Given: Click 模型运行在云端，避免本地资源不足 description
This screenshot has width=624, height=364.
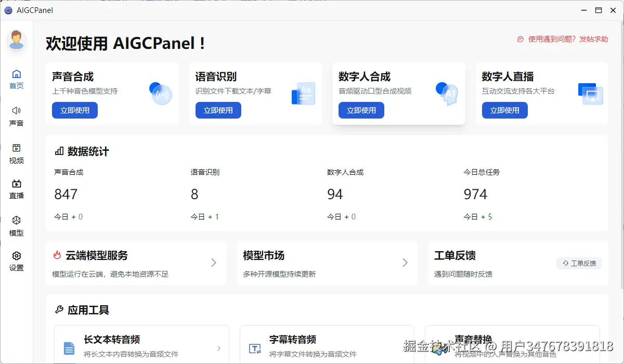Looking at the screenshot, I should pos(110,274).
